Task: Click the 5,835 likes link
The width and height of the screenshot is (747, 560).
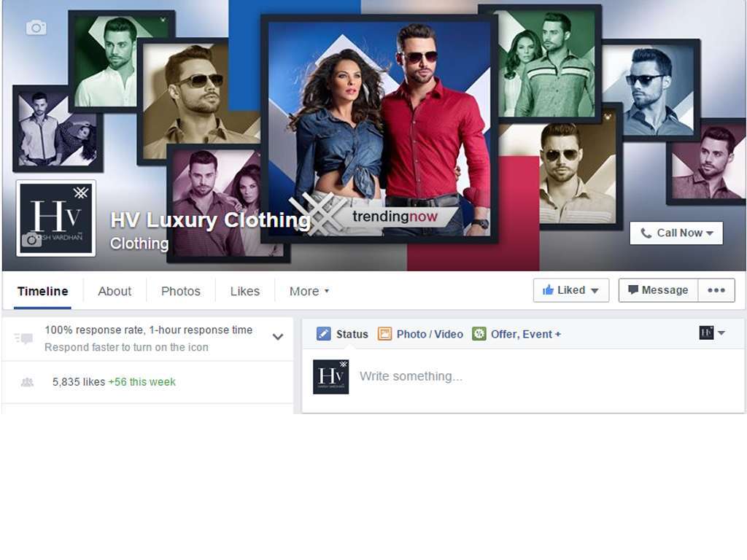Action: pos(79,382)
